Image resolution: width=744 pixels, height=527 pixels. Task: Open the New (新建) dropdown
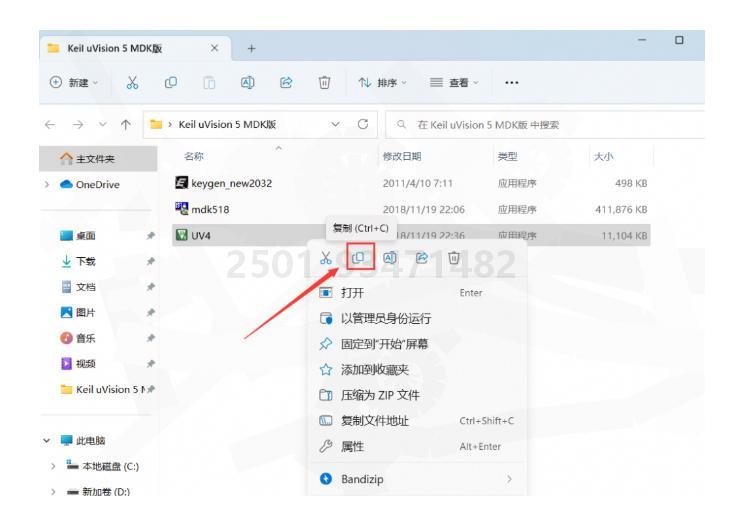coord(74,83)
